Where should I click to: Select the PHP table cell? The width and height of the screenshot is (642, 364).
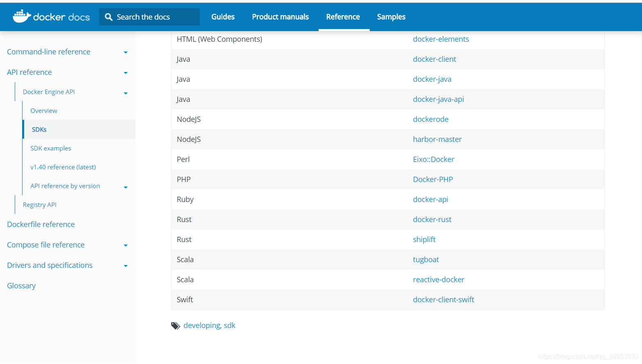(184, 180)
